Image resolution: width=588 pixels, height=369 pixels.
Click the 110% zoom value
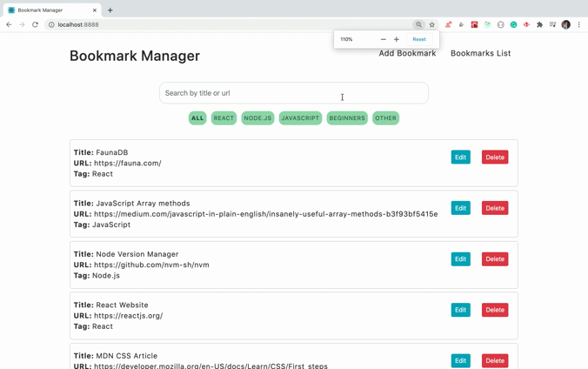tap(346, 39)
